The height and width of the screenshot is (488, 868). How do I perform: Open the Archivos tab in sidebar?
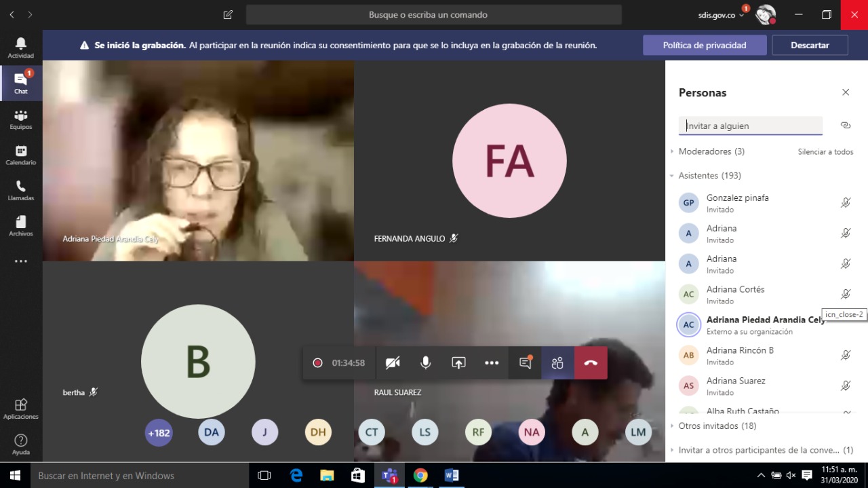tap(21, 226)
